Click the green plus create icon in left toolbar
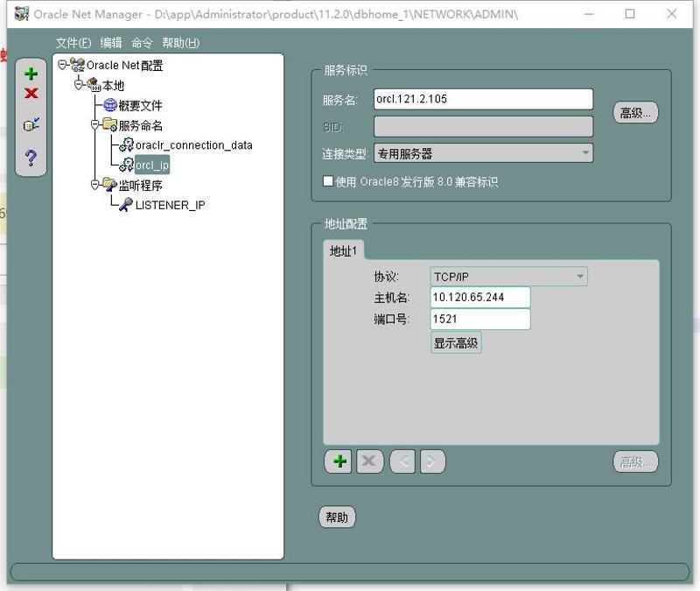Screen dimensions: 700x591 pos(31,74)
